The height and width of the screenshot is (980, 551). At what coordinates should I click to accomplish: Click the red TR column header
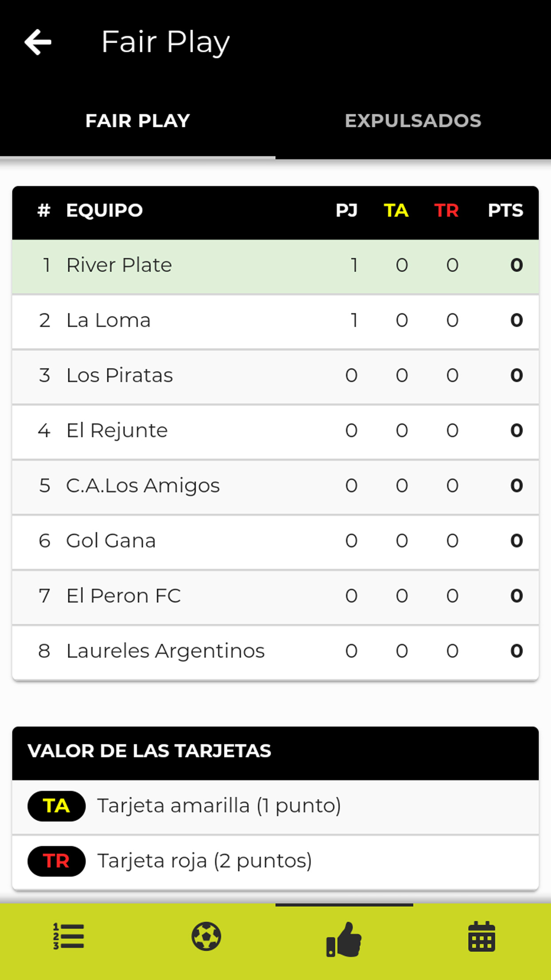point(446,210)
